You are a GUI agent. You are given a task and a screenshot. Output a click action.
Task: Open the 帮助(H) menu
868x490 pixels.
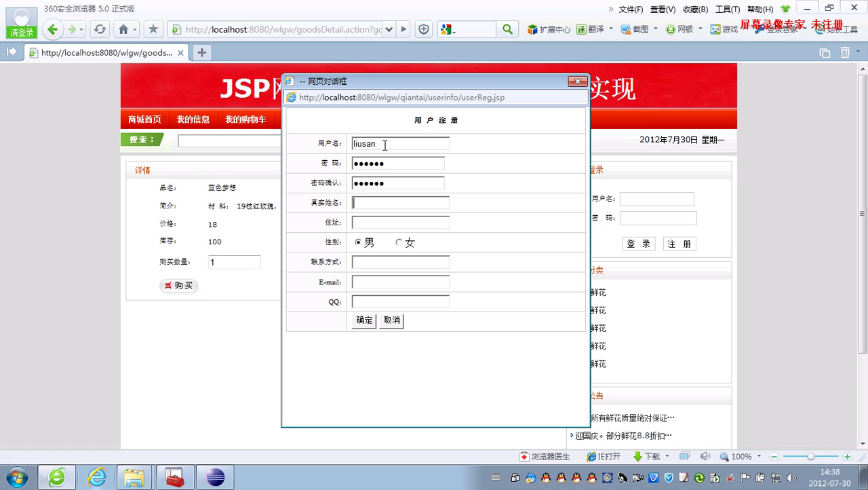coord(760,9)
